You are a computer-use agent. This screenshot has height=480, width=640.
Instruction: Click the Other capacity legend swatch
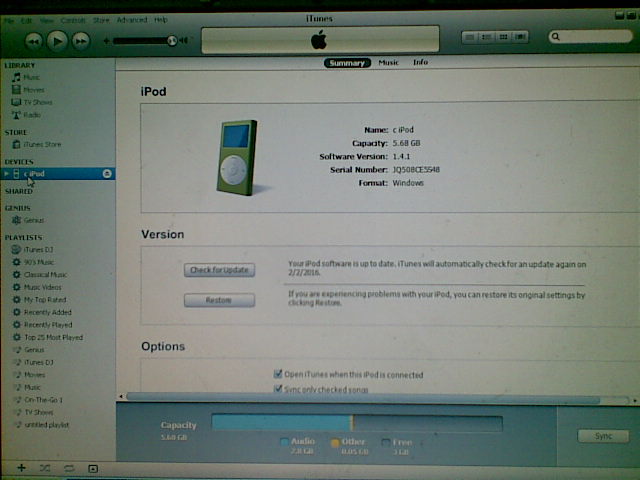click(335, 442)
